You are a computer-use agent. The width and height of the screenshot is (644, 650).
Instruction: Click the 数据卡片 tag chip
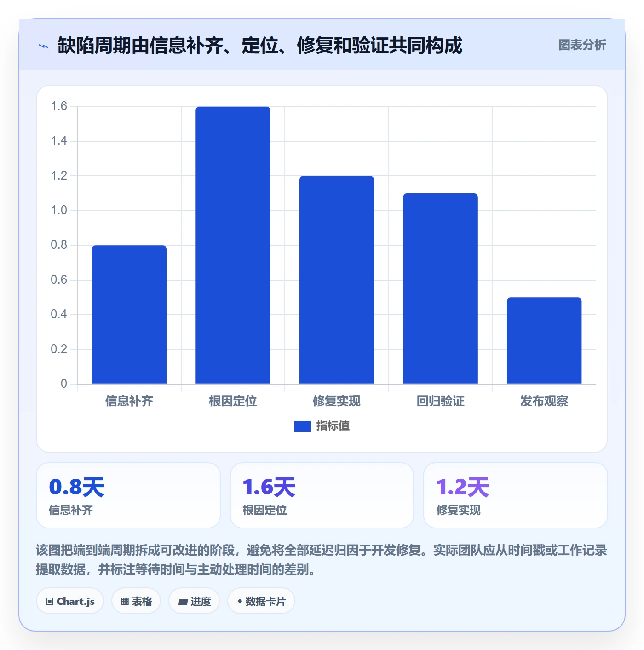pyautogui.click(x=261, y=601)
